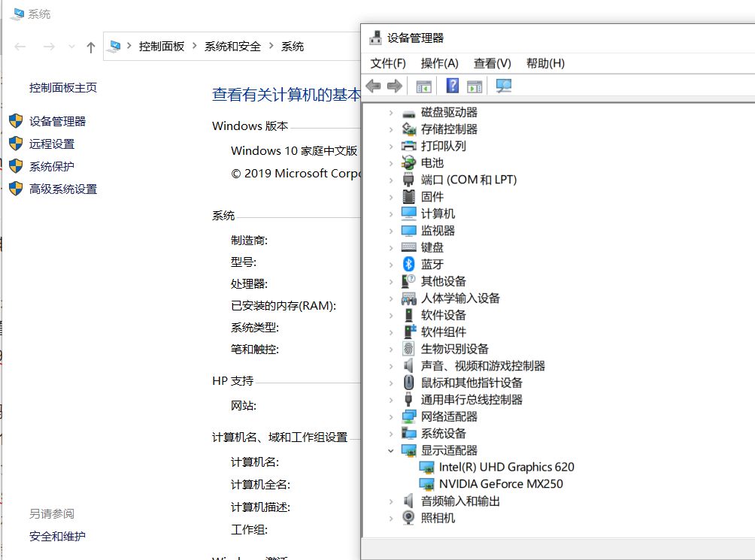Click 控制面板 in the breadcrumb path
The width and height of the screenshot is (755, 560).
(x=162, y=46)
